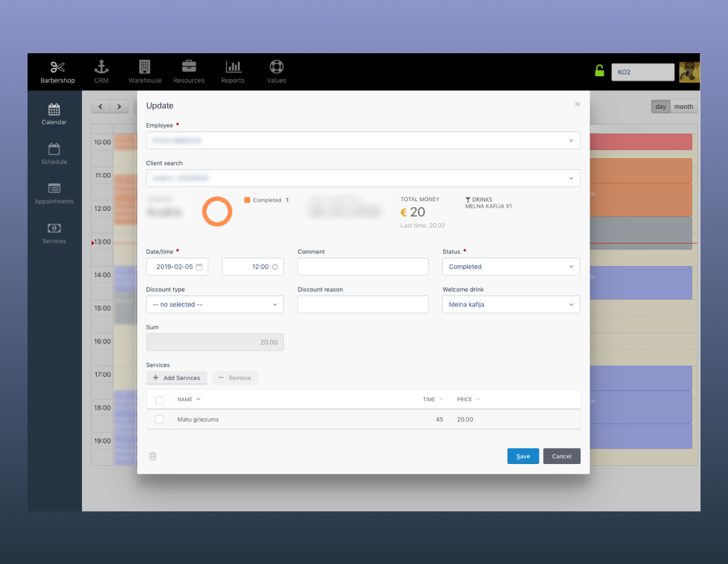Open the Discount type dropdown
728x564 pixels.
pyautogui.click(x=215, y=304)
